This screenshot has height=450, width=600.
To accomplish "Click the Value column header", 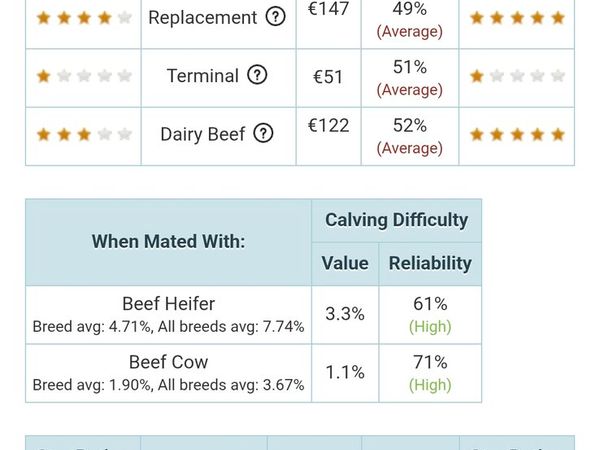I will pos(345,263).
